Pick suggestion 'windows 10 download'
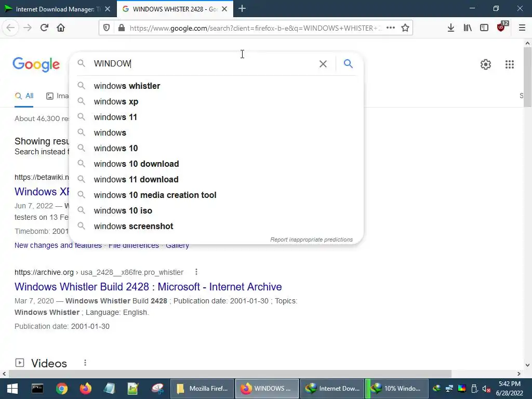Viewport: 532px width, 399px height. 216,164
